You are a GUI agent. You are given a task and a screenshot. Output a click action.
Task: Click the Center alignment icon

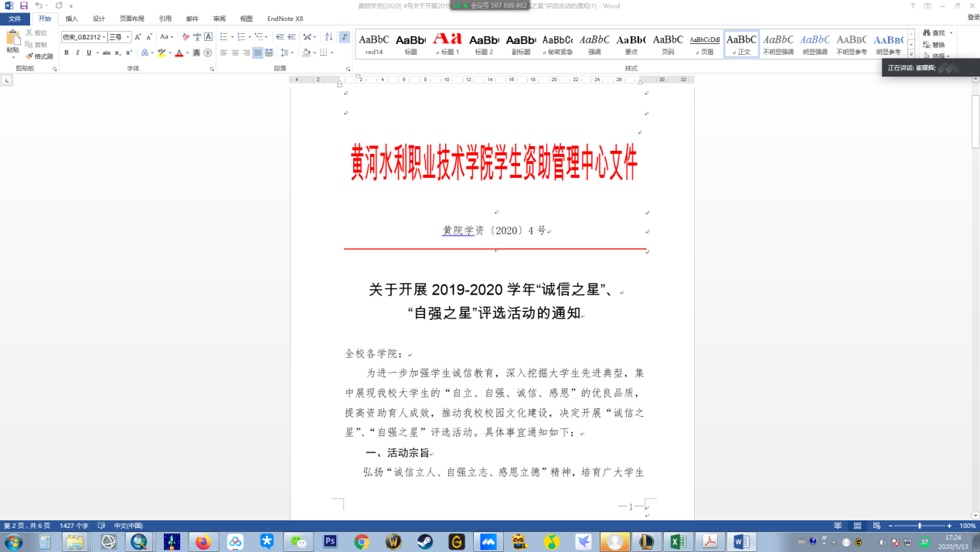(235, 53)
